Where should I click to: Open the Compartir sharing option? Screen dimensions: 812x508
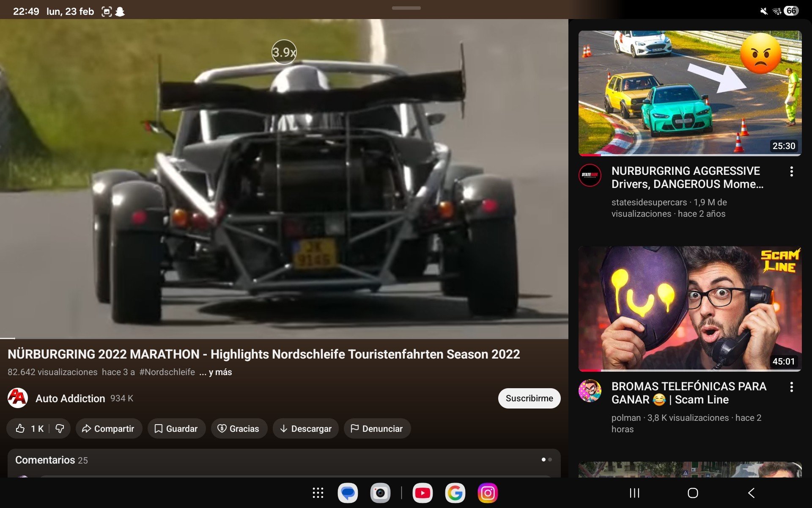pyautogui.click(x=109, y=428)
